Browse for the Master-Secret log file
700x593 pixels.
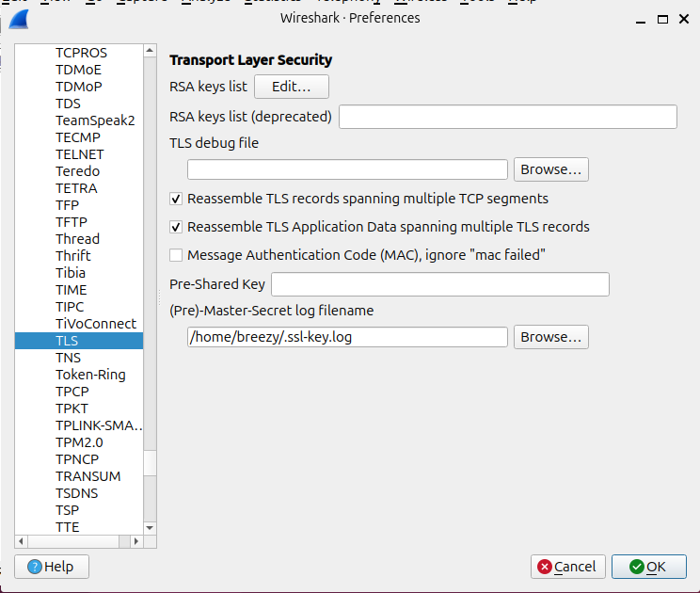[x=551, y=337]
